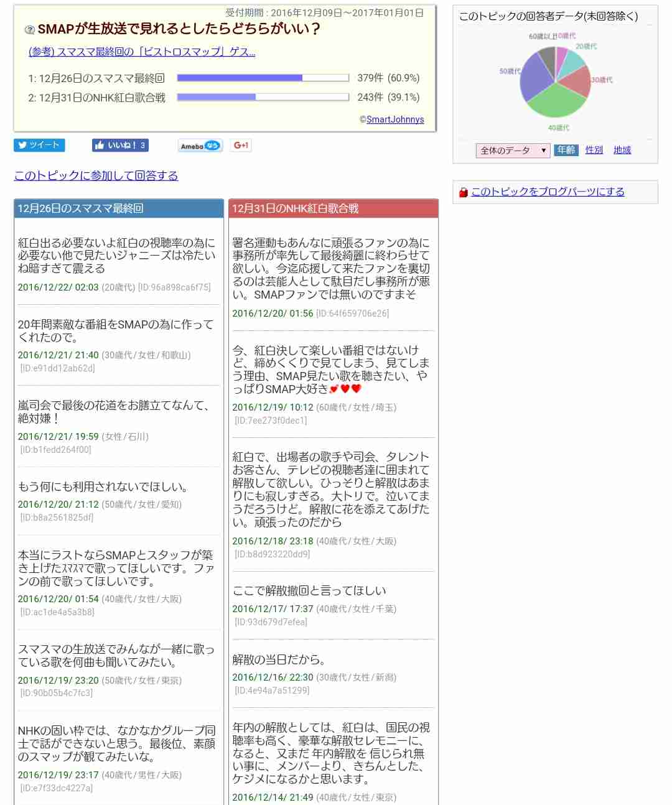Click comment 署名運動もあんなに頑張るファン

tap(331, 269)
